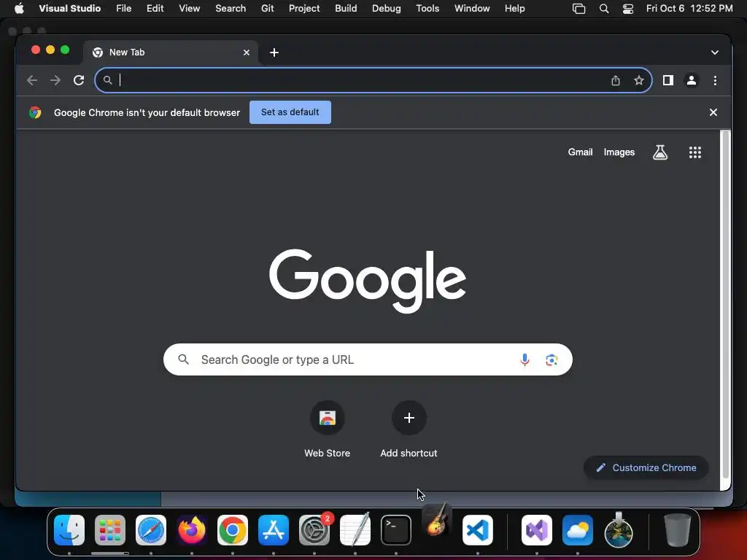This screenshot has width=747, height=560.
Task: Reload the page with refresh icon
Action: point(79,80)
